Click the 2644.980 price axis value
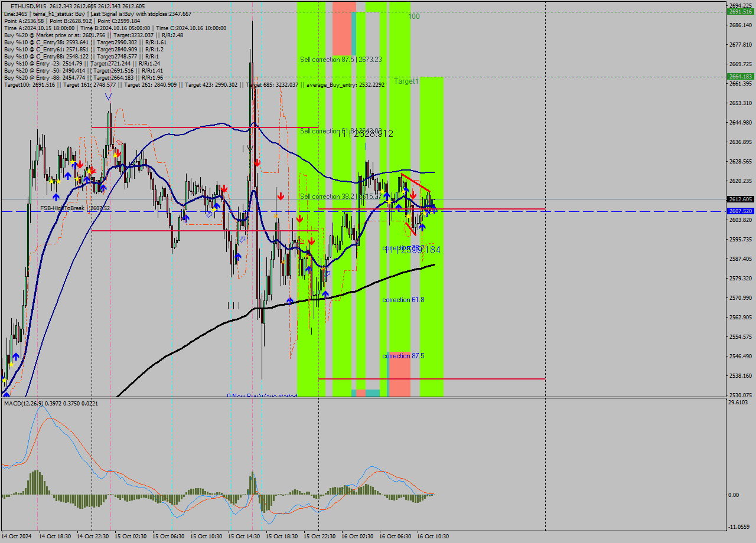756x543 pixels. coord(741,123)
